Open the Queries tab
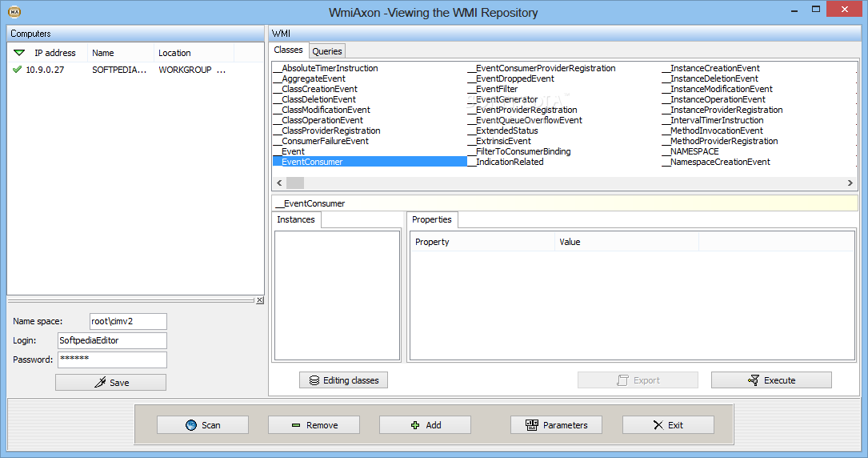 (x=327, y=51)
